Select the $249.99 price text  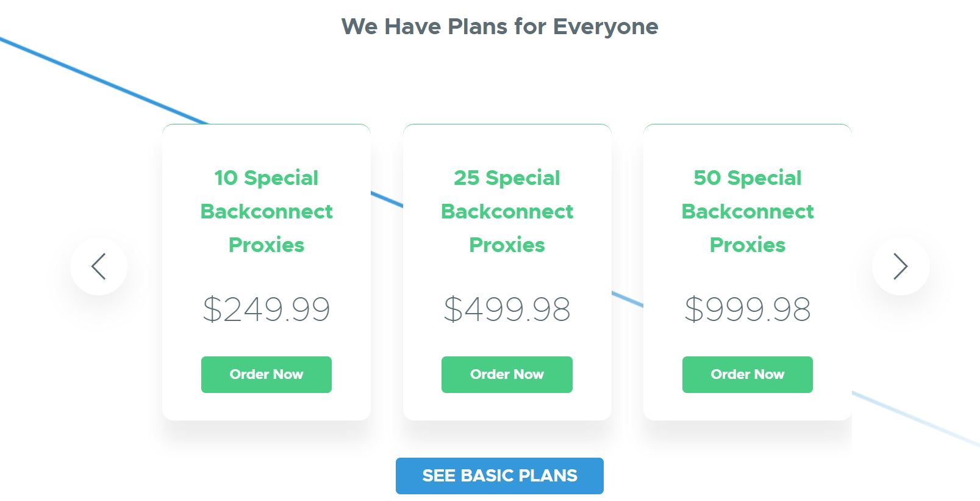click(x=266, y=309)
